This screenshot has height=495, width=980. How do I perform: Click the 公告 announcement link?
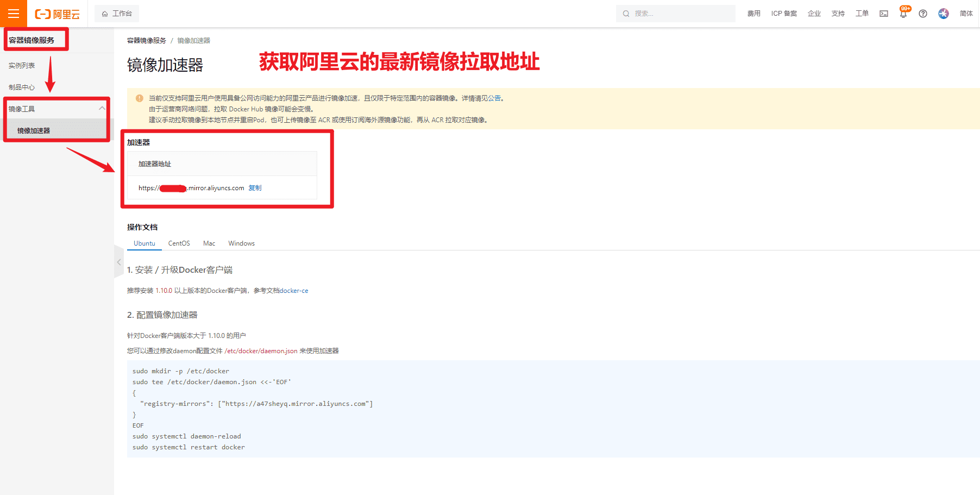coord(494,98)
